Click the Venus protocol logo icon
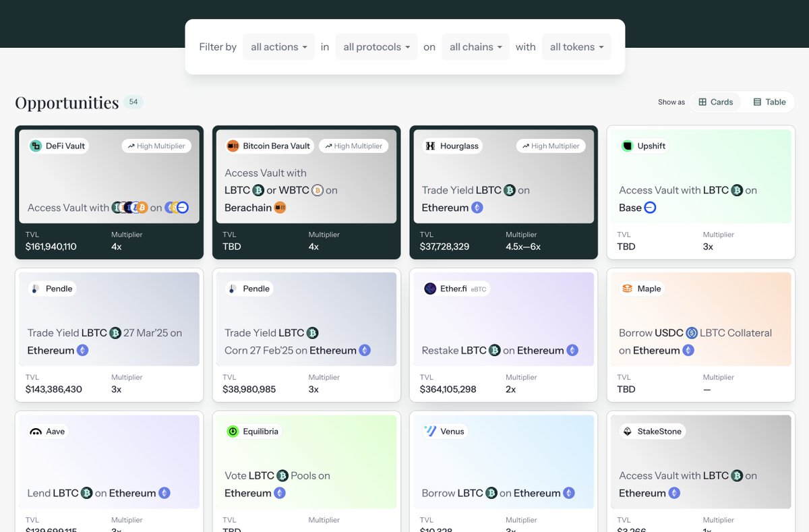Image resolution: width=809 pixels, height=532 pixels. [x=430, y=432]
